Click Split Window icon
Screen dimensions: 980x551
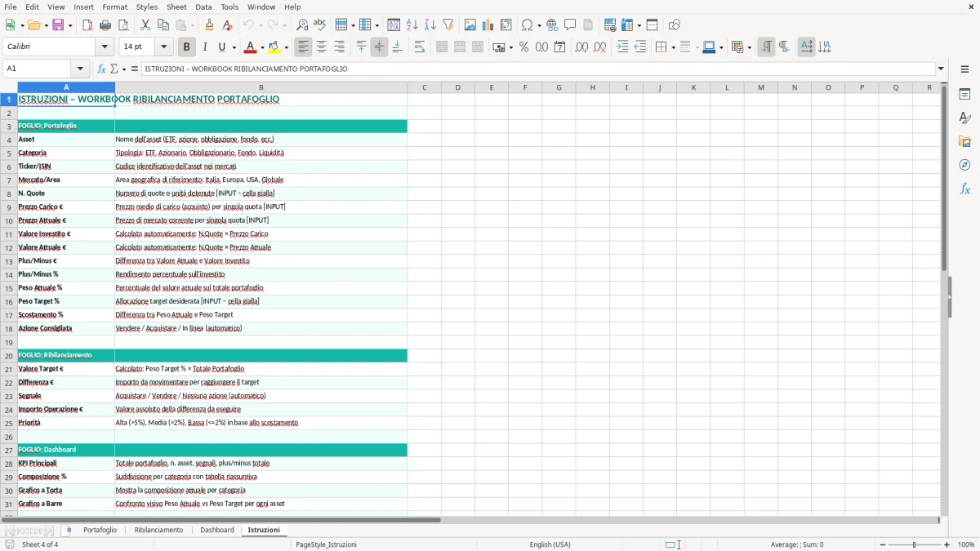tap(652, 25)
